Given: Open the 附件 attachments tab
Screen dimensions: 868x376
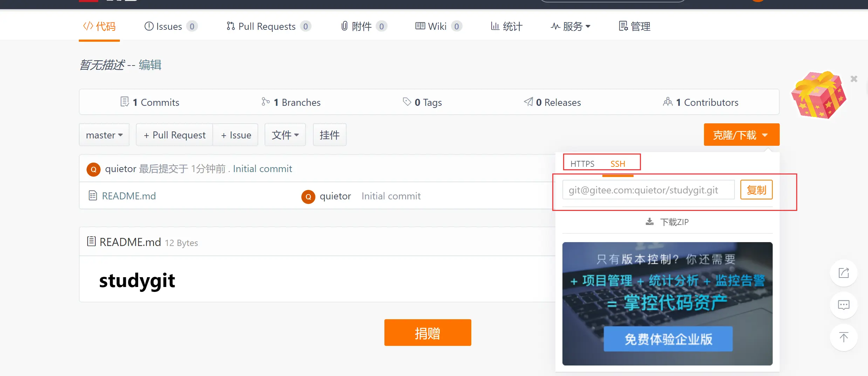Looking at the screenshot, I should click(364, 26).
